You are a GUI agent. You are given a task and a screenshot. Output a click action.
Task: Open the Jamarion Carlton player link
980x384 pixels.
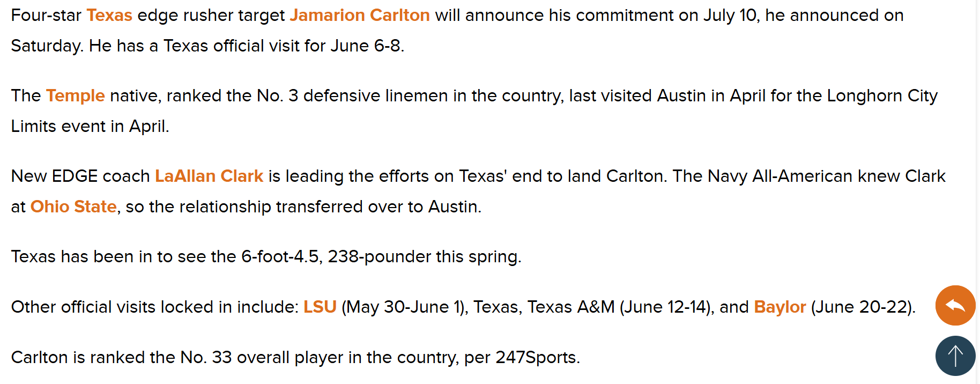[360, 15]
